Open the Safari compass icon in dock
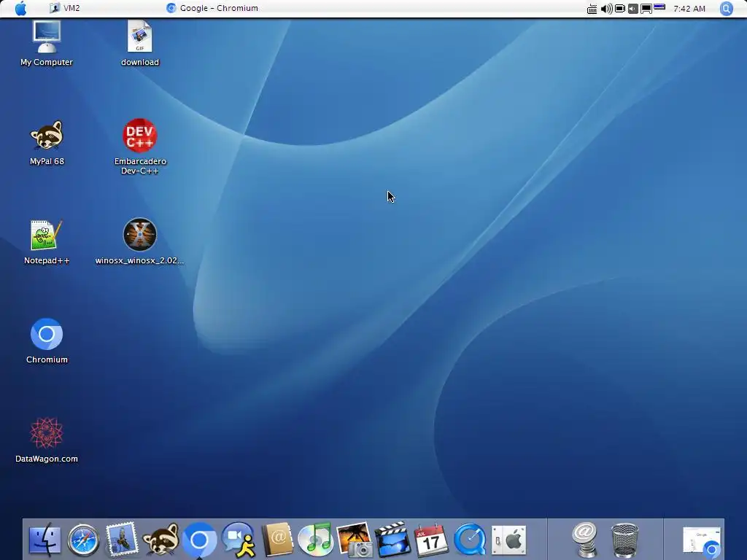 [x=83, y=540]
